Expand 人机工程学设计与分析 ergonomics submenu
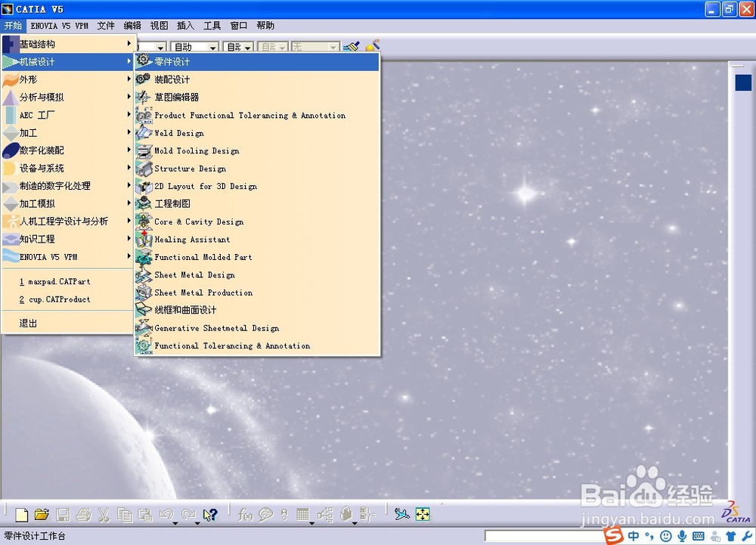 click(67, 221)
